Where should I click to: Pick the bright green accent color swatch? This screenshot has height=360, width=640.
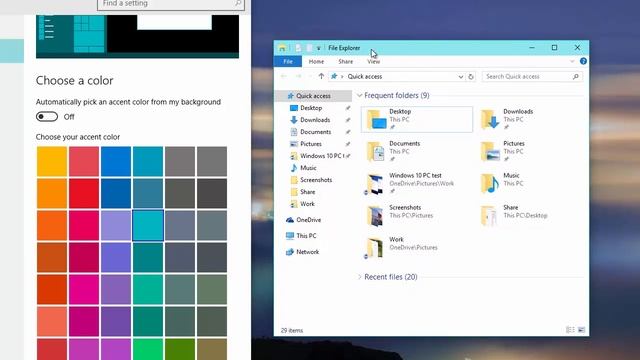148,349
